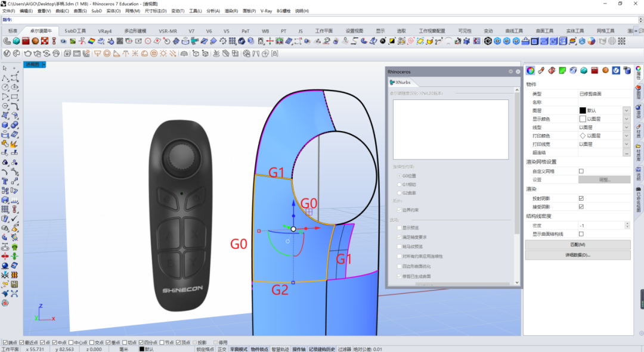Open the 曲线(C) menu
This screenshot has height=352, width=644.
(x=63, y=11)
